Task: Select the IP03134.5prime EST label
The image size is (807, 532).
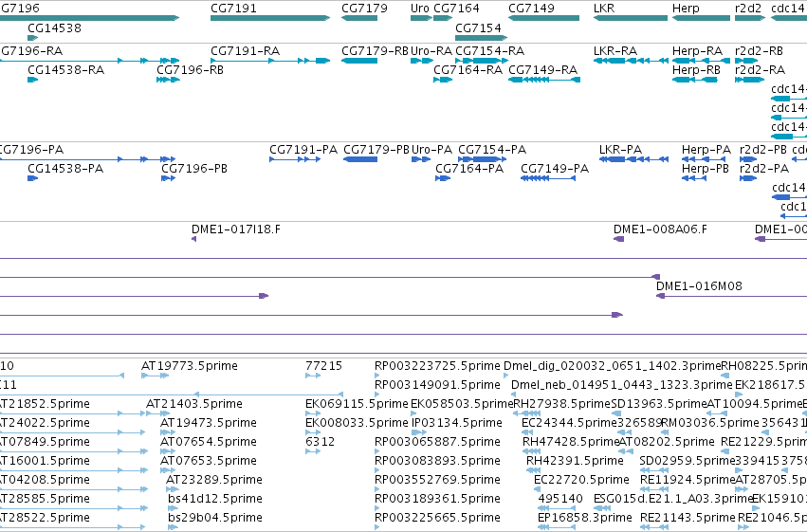Action: (457, 423)
